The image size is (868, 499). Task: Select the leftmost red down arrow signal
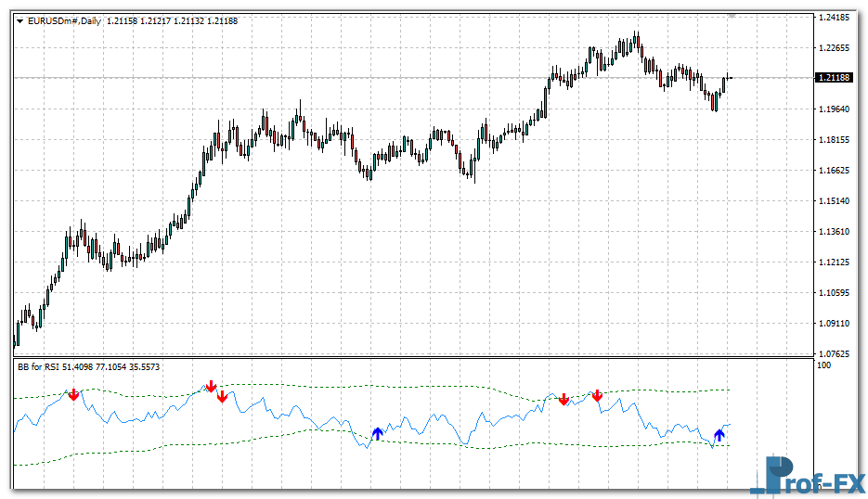pyautogui.click(x=73, y=395)
